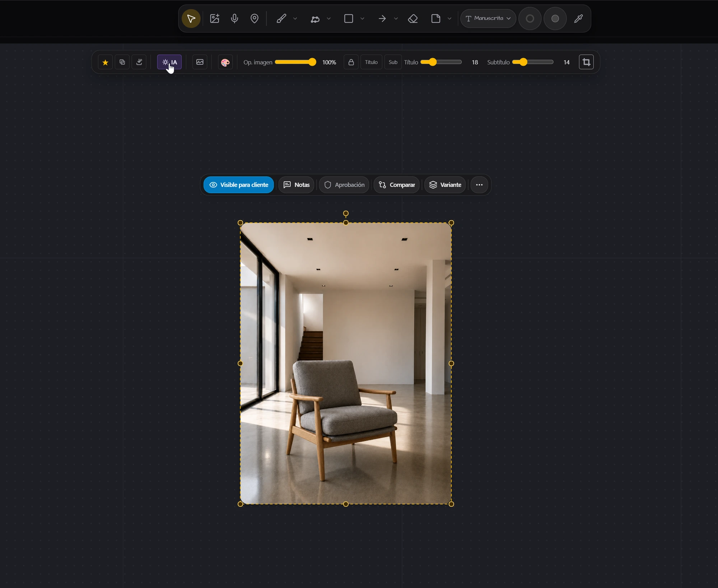Viewport: 718px width, 588px height.
Task: Adjust the Op. imagen opacity slider
Action: click(x=295, y=62)
